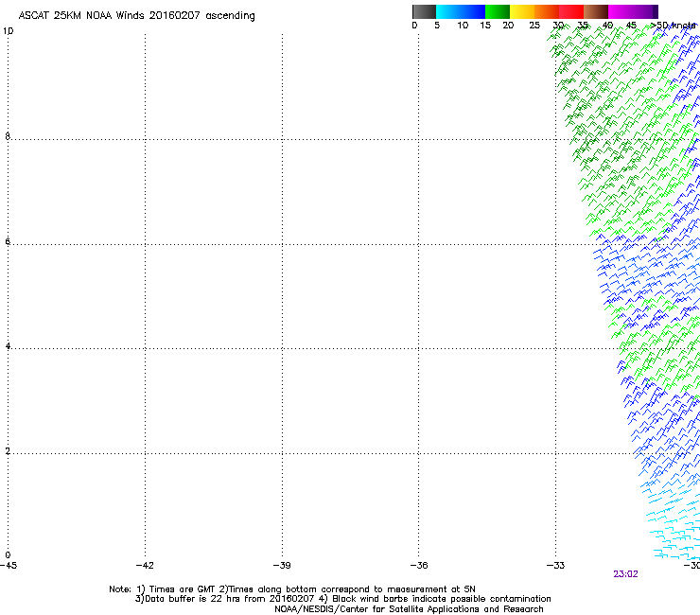
Task: Click the longitude axis label '-42'
Action: point(145,566)
